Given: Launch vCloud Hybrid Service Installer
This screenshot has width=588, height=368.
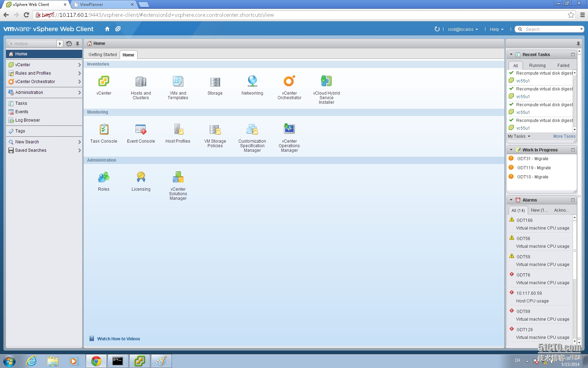Looking at the screenshot, I should tap(326, 81).
